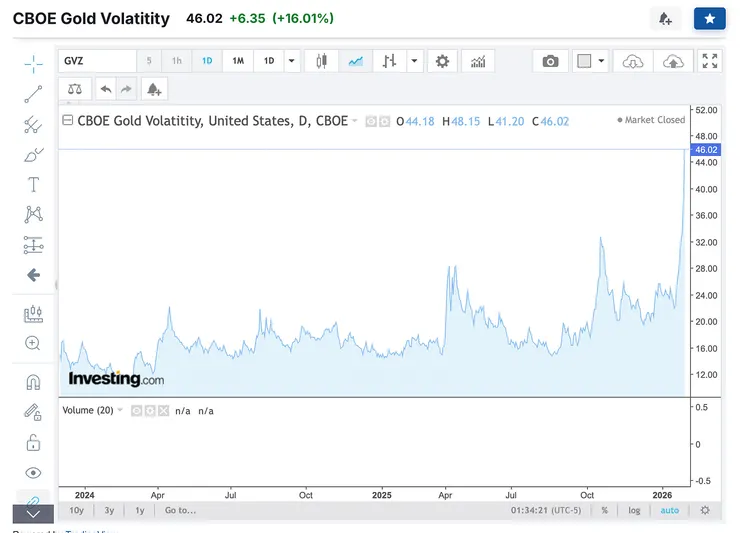740x533 pixels.
Task: Activate the zoom in magnifier tool
Action: click(33, 343)
